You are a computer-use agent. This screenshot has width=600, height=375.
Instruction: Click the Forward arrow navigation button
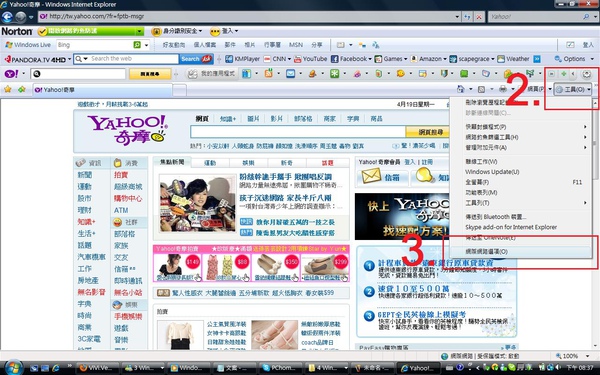pos(21,17)
